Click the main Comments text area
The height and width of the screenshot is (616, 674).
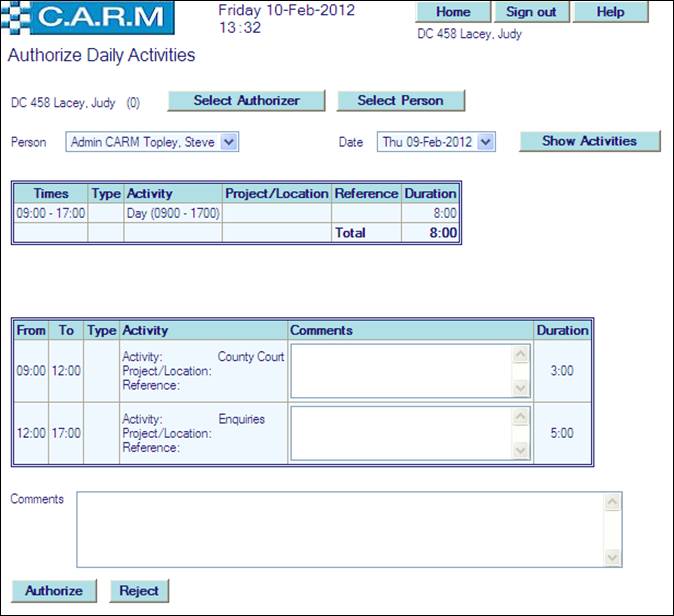point(341,529)
